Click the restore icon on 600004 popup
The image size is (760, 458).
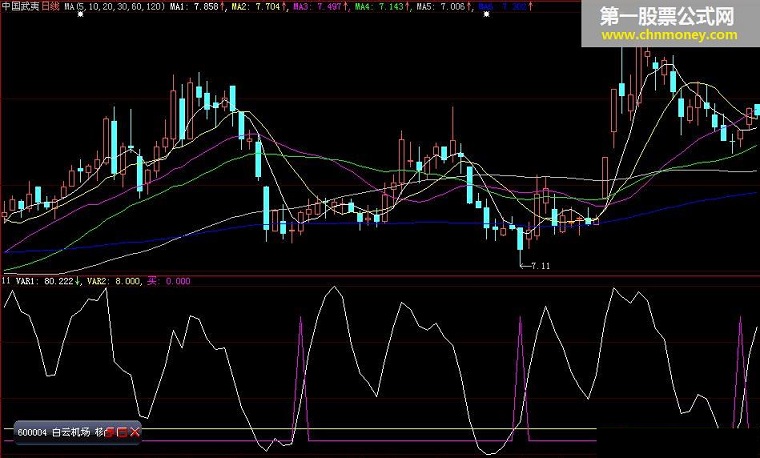tap(111, 432)
